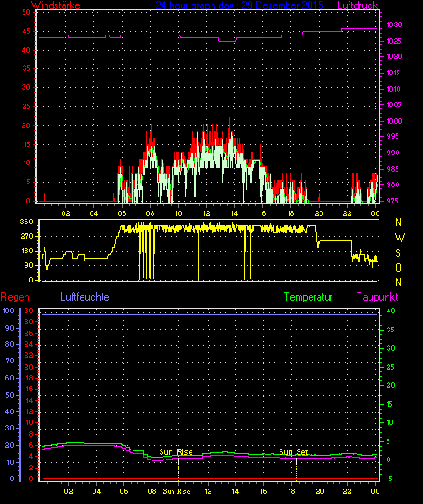Click 100 on blue humidity axis

tap(8, 311)
